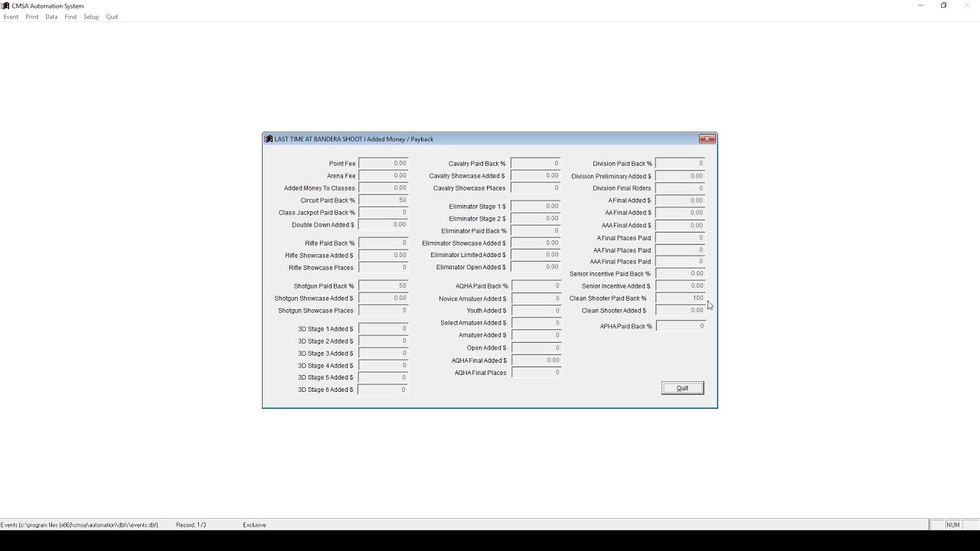
Task: Click the A Final Added $ field
Action: click(681, 201)
